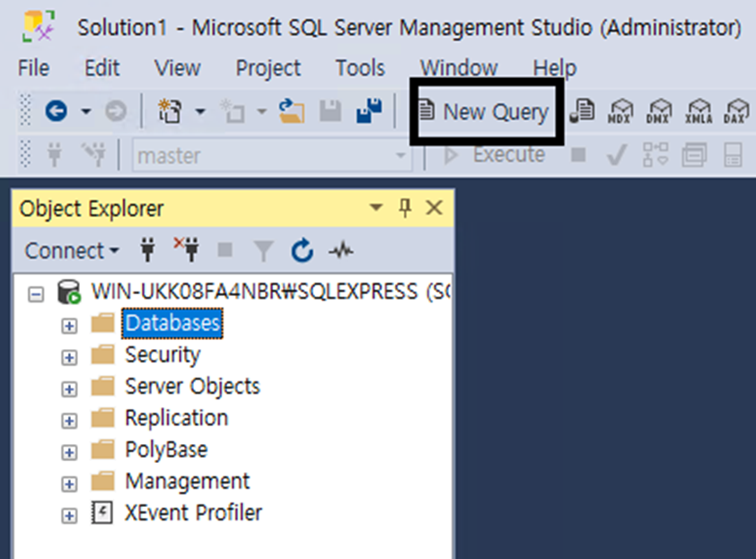This screenshot has width=756, height=559.
Task: Toggle Object Explorer auto-hide pin
Action: pos(405,207)
